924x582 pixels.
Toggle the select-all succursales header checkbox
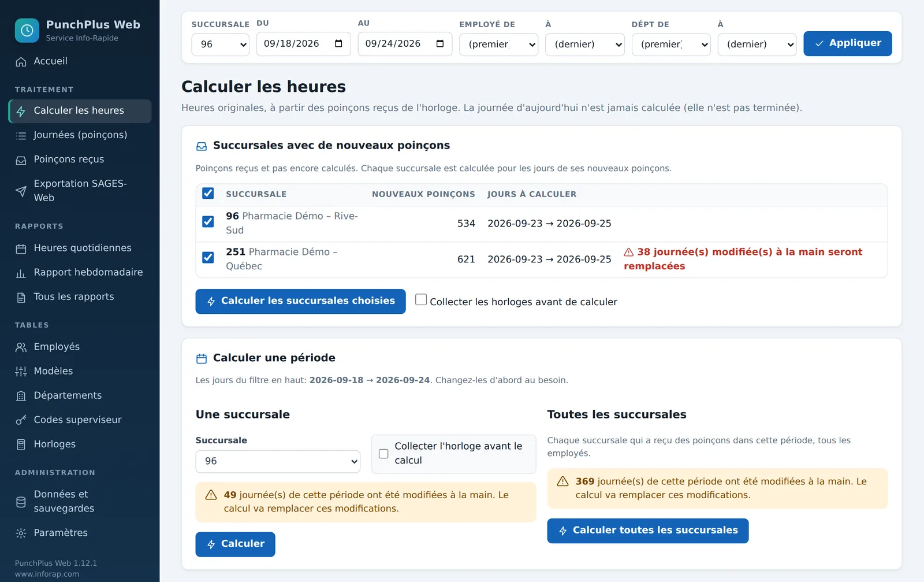(208, 193)
